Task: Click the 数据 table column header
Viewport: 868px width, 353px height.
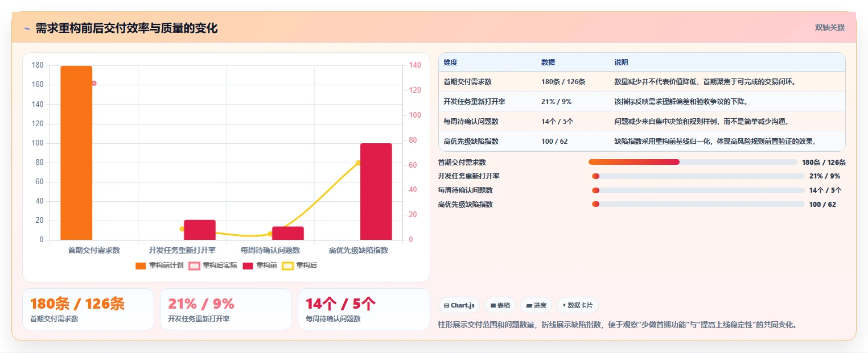Action: click(x=548, y=63)
